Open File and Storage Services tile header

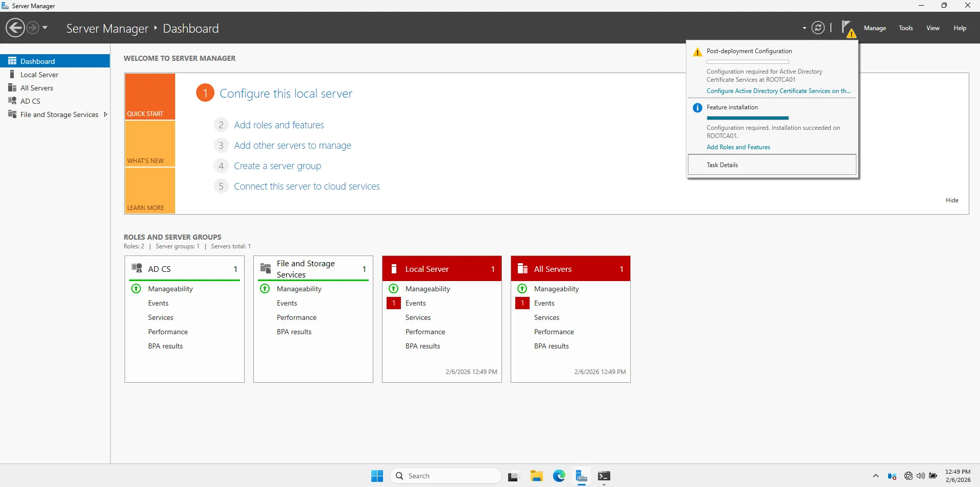click(313, 269)
